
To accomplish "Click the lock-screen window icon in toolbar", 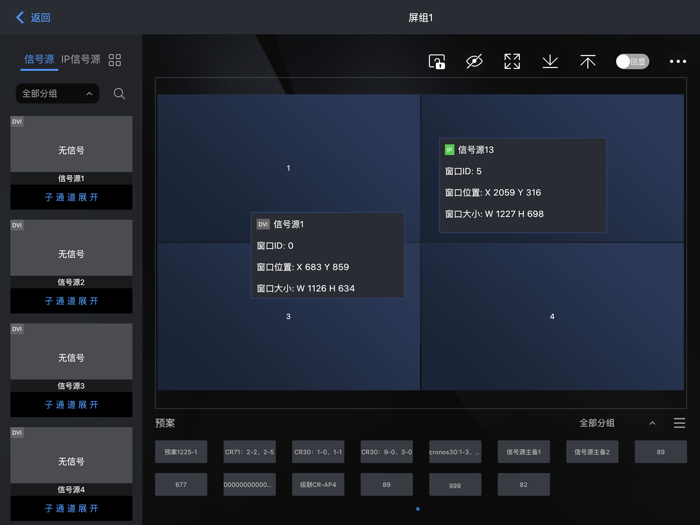I will [x=437, y=62].
